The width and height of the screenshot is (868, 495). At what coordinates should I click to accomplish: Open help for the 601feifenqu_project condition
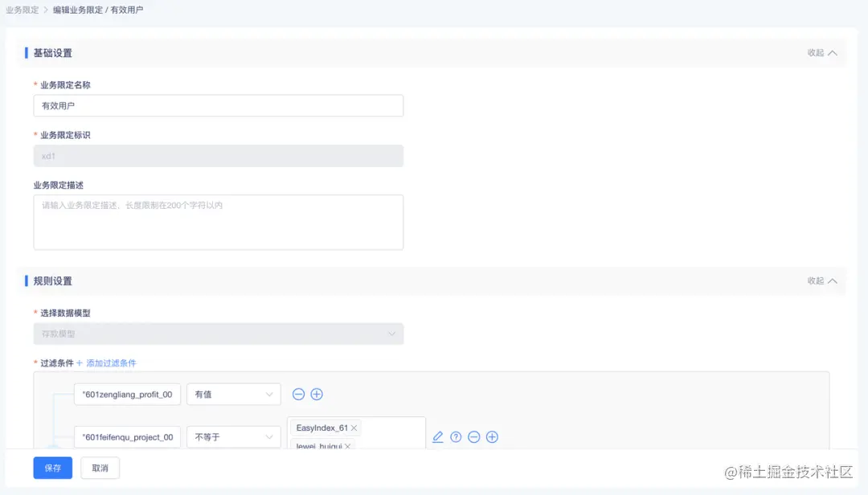tap(456, 437)
